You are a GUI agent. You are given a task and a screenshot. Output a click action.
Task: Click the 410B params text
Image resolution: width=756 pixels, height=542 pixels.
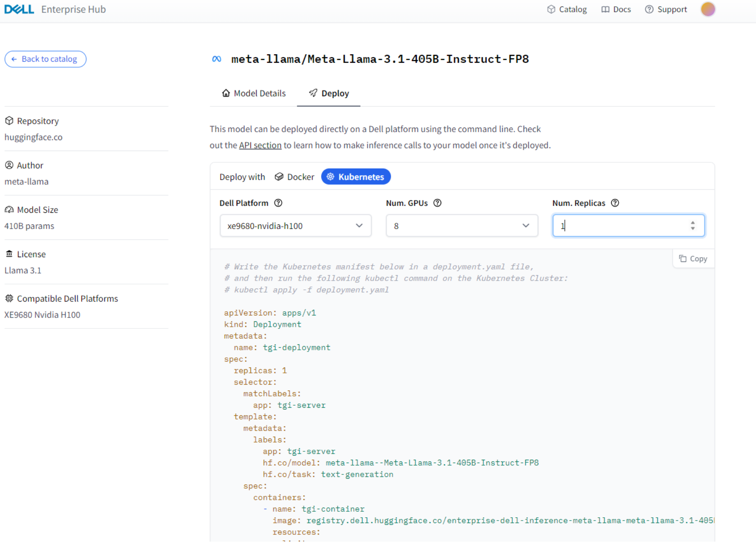[x=29, y=226]
